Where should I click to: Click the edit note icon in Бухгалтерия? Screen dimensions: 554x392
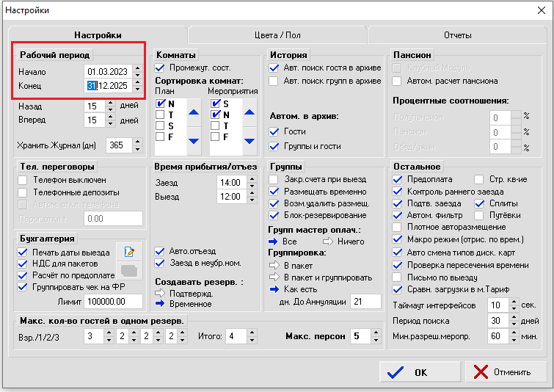pyautogui.click(x=129, y=253)
